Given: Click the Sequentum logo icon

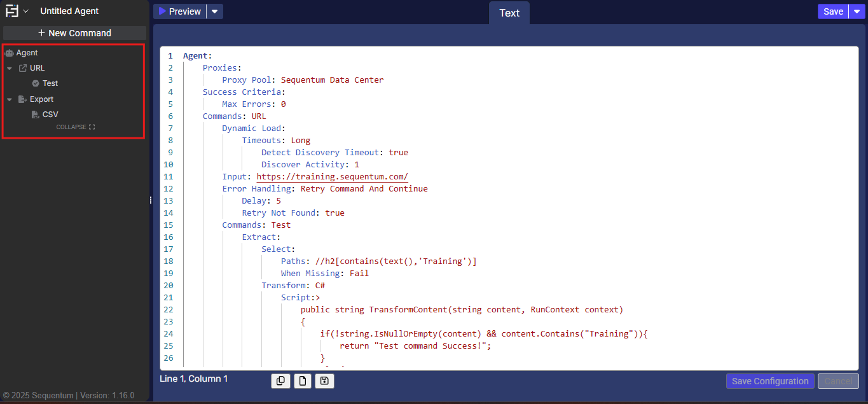Looking at the screenshot, I should 12,11.
